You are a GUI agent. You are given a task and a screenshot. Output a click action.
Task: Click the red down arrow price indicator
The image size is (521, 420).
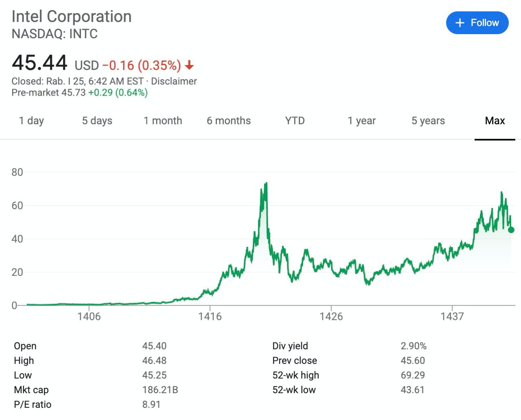tap(189, 65)
